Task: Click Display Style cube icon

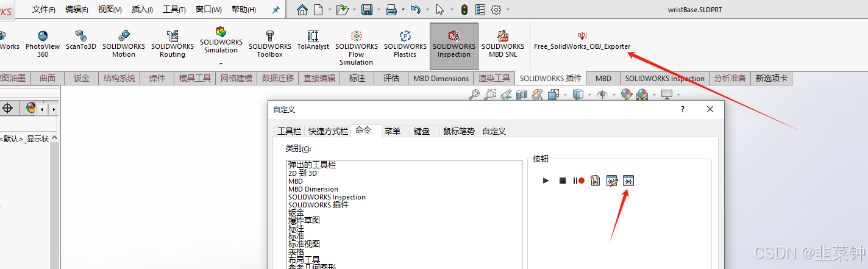Action: pyautogui.click(x=578, y=95)
